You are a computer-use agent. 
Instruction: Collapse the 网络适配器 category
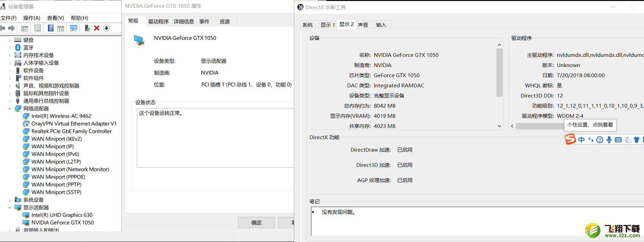pyautogui.click(x=10, y=109)
